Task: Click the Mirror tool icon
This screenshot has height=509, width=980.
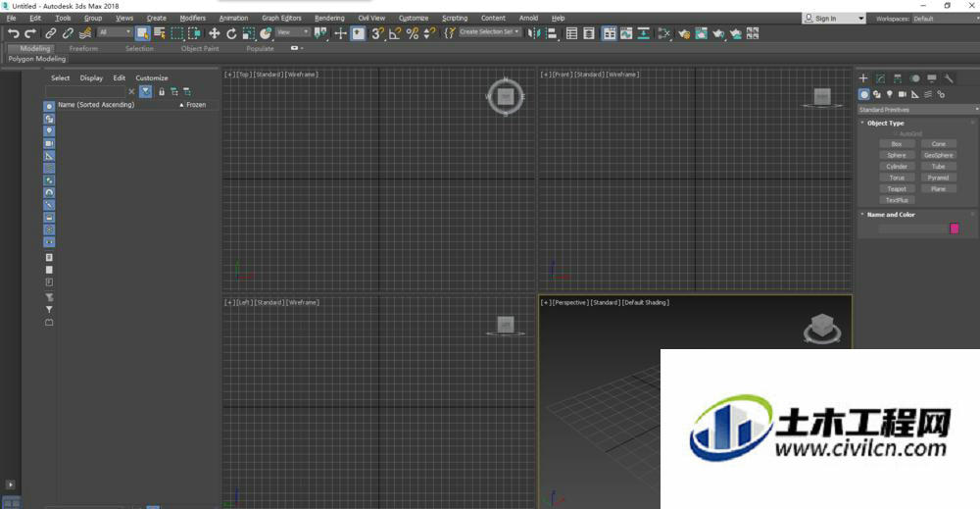Action: (x=534, y=33)
